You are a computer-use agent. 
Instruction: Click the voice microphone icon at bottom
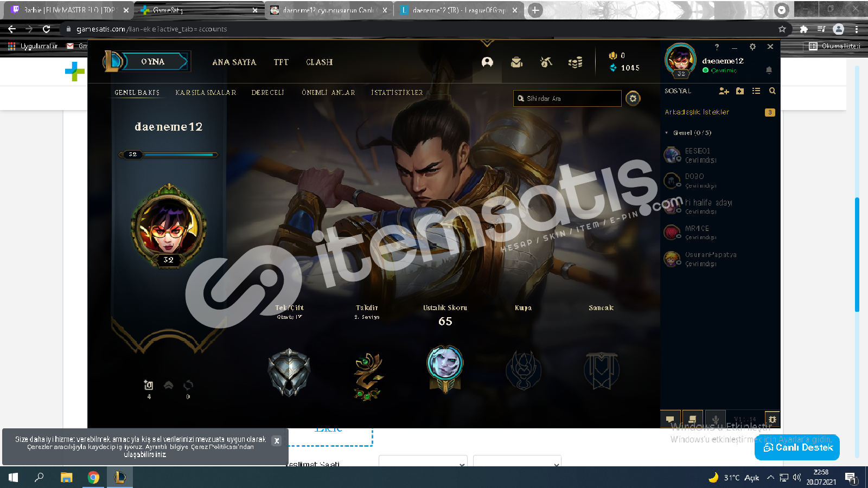716,419
